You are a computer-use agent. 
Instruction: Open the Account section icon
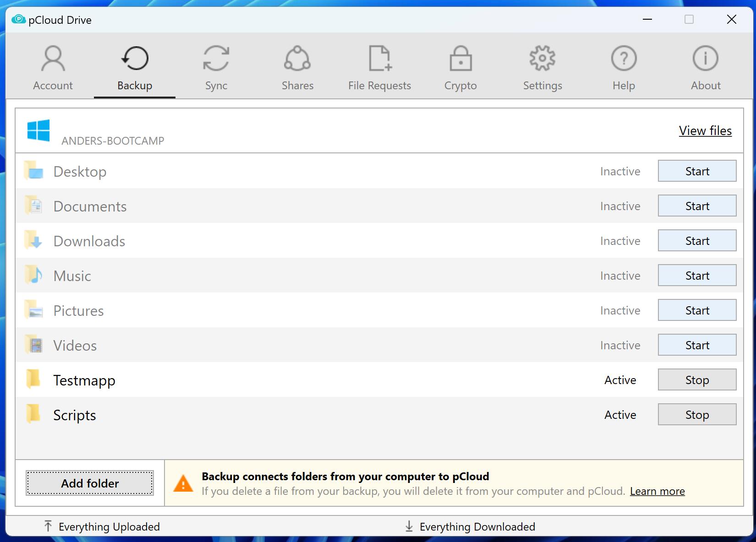pyautogui.click(x=53, y=59)
